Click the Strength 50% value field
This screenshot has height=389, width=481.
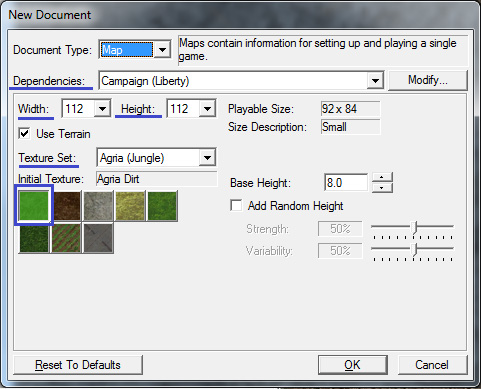340,229
